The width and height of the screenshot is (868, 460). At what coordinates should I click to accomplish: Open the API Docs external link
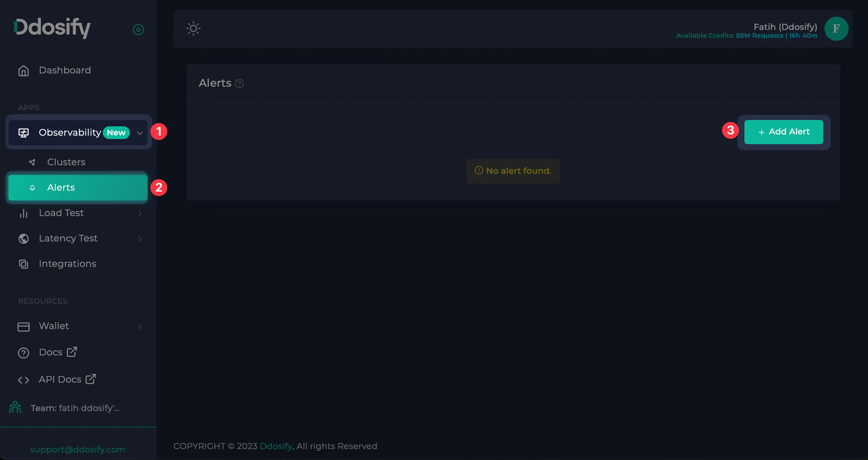click(60, 380)
